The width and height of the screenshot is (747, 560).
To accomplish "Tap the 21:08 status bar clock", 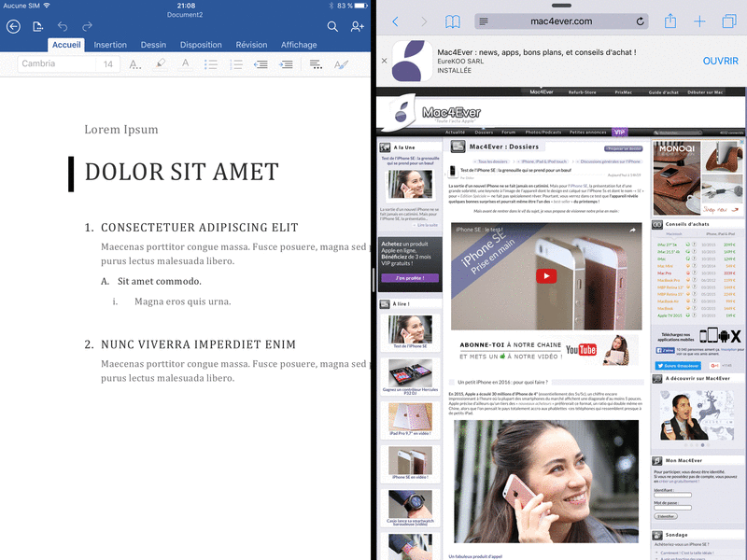I will (186, 6).
